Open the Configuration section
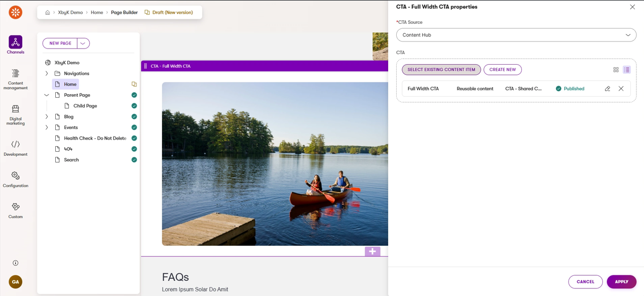 point(15,179)
